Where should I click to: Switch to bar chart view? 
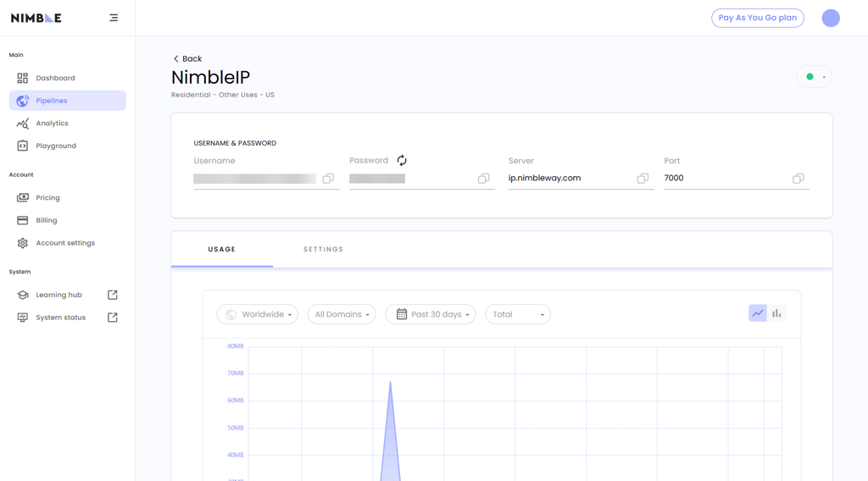[776, 313]
